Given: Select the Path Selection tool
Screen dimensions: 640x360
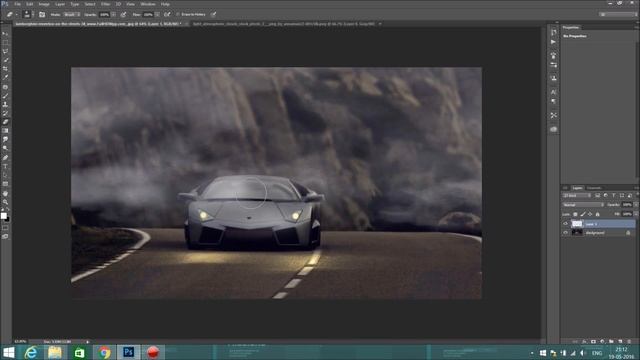Looking at the screenshot, I should point(5,175).
